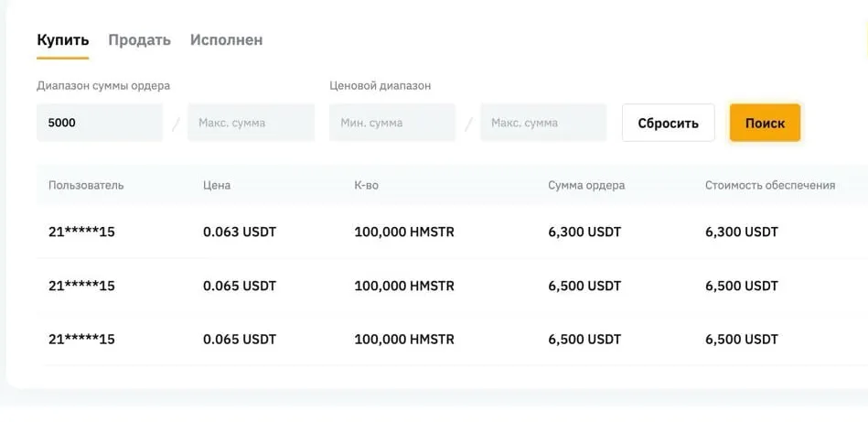Focus the price range Макс. сумма field
The height and width of the screenshot is (422, 868).
point(542,123)
